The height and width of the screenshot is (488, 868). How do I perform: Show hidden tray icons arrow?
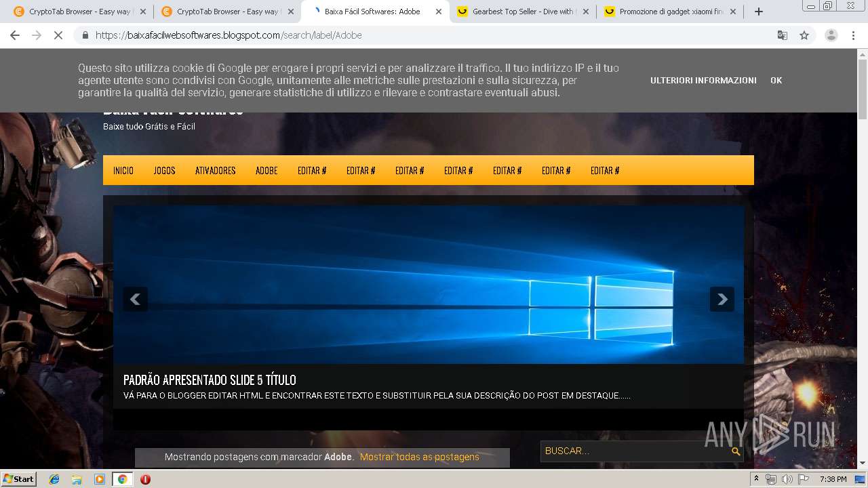tap(756, 479)
